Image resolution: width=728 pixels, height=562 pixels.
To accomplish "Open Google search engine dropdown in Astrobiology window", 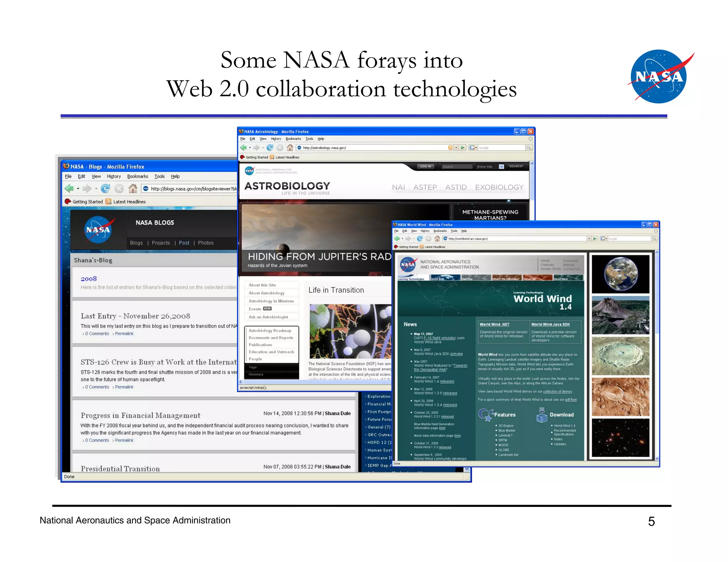I will pos(476,148).
